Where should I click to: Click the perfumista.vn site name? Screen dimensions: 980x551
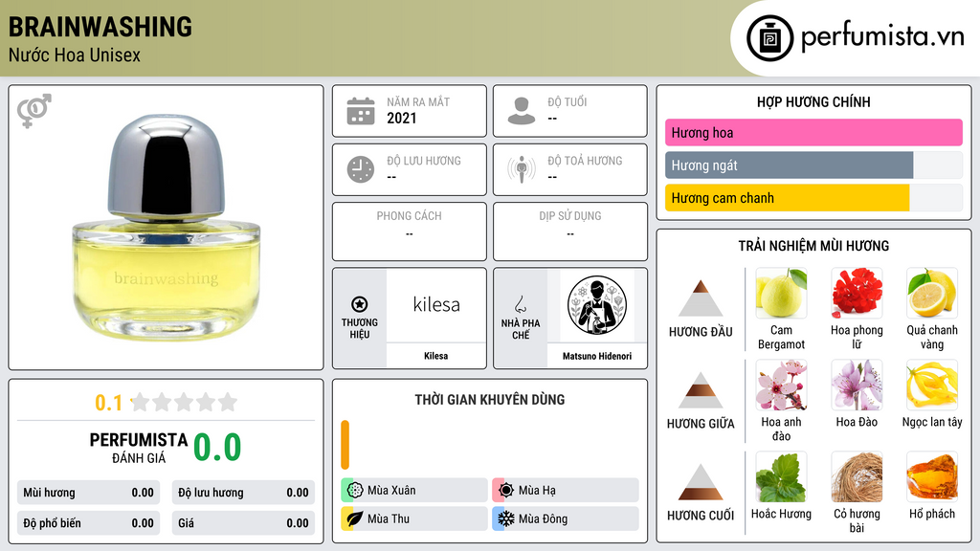click(x=882, y=37)
